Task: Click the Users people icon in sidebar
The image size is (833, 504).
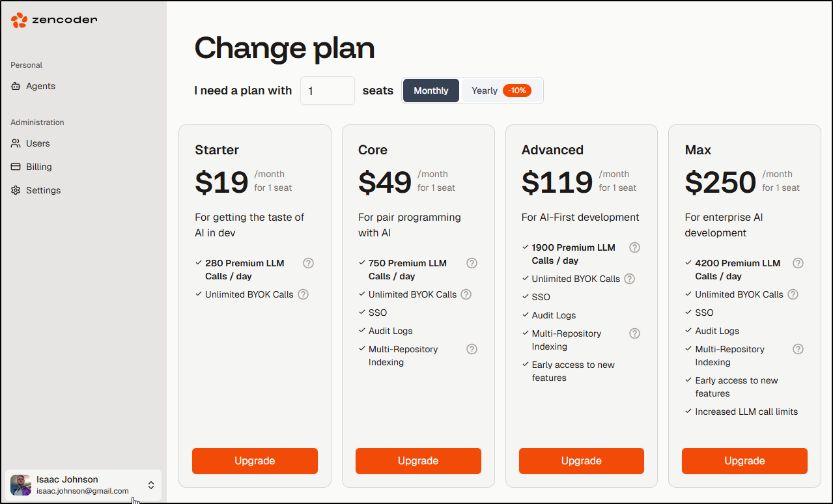Action: coord(16,143)
